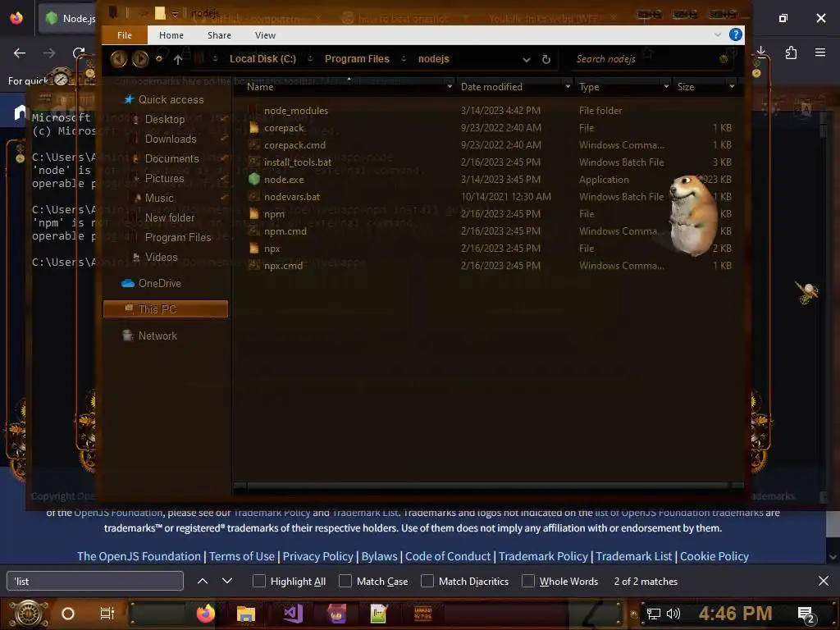Screen dimensions: 840x630
Task: Click the npx file icon
Action: 254,248
